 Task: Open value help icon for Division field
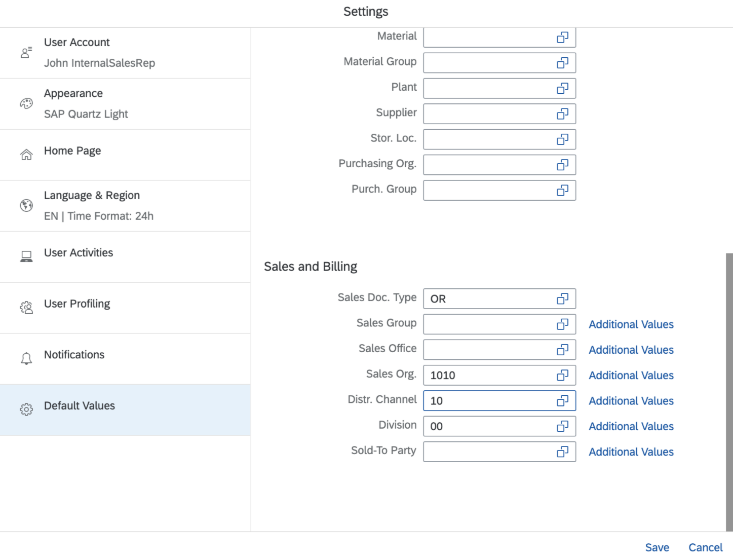coord(562,426)
